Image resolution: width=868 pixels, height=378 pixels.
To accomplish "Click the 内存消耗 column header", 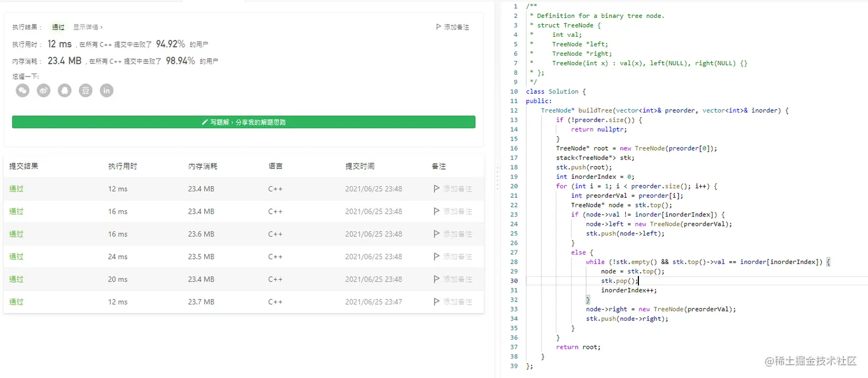I will coord(203,166).
